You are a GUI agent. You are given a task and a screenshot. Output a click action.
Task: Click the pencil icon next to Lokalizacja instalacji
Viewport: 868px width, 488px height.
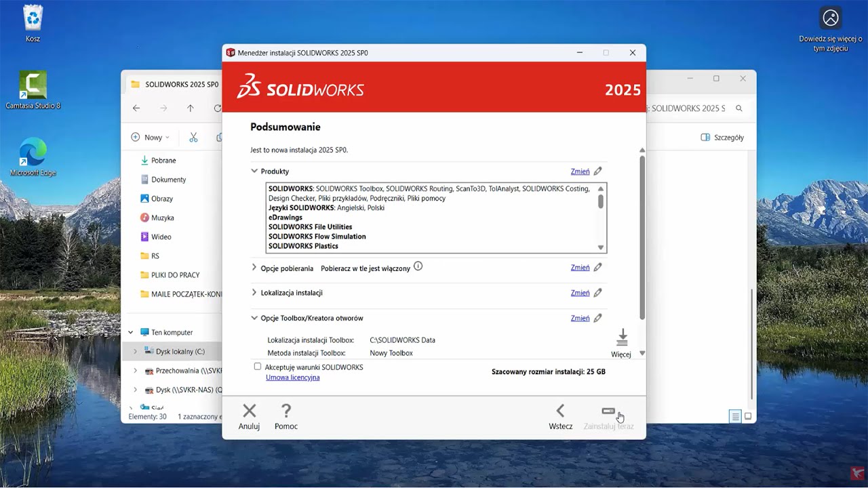(597, 293)
